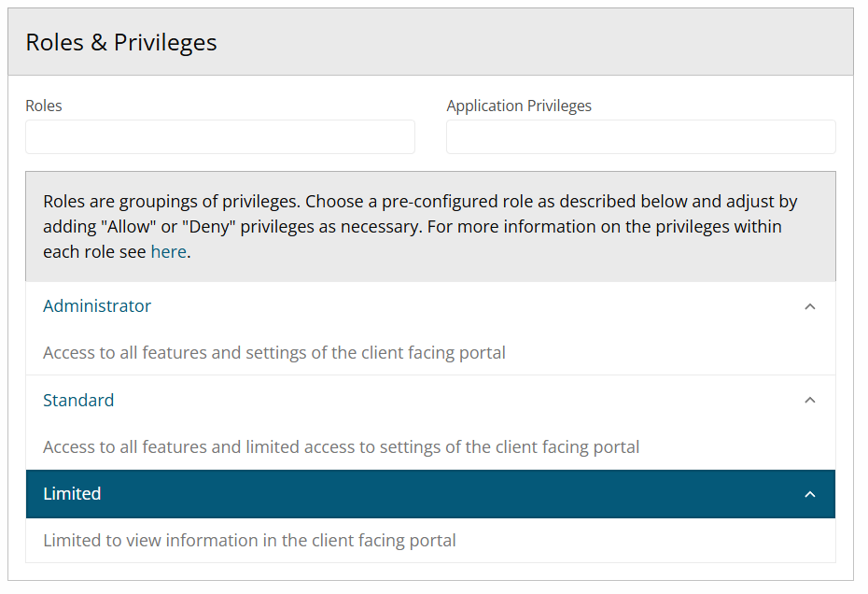Screen dimensions: 868x594
Task: Click the Application Privileges label
Action: coord(519,106)
